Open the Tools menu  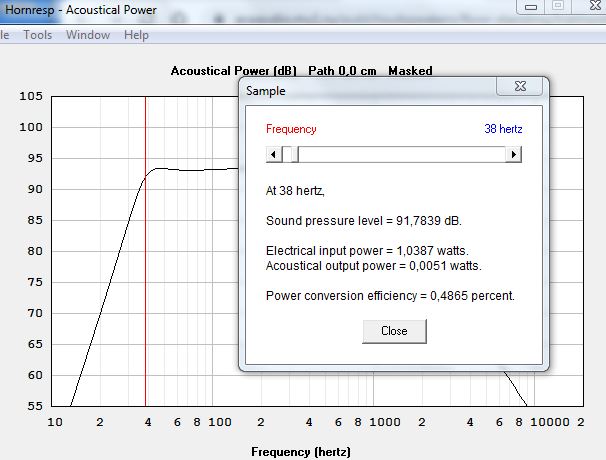(x=38, y=35)
